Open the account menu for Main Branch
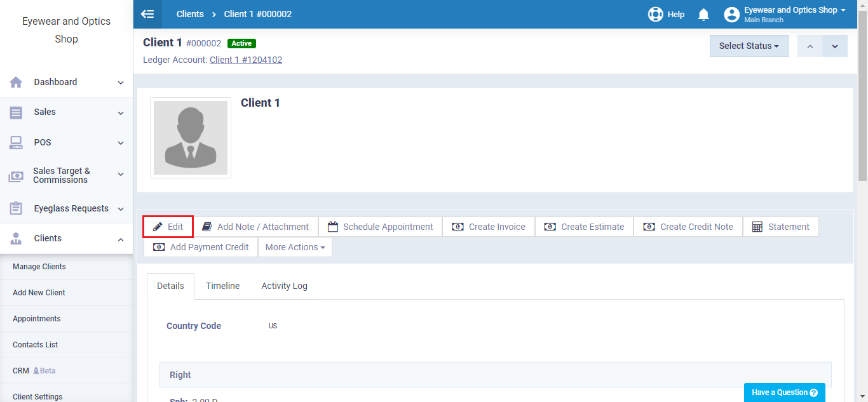The height and width of the screenshot is (402, 868). coord(785,14)
